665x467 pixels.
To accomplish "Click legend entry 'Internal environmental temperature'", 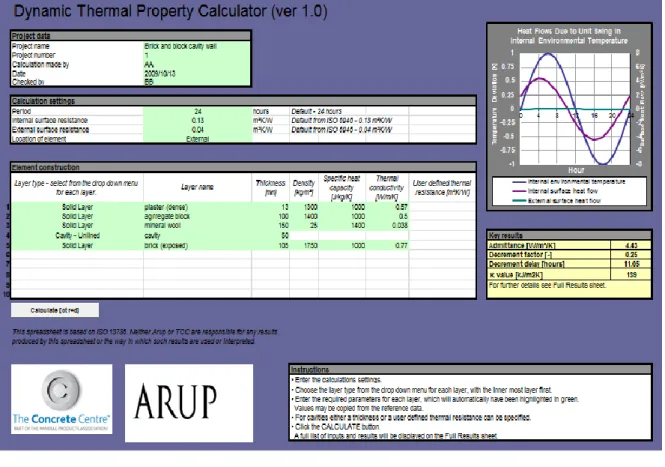I will pos(569,182).
